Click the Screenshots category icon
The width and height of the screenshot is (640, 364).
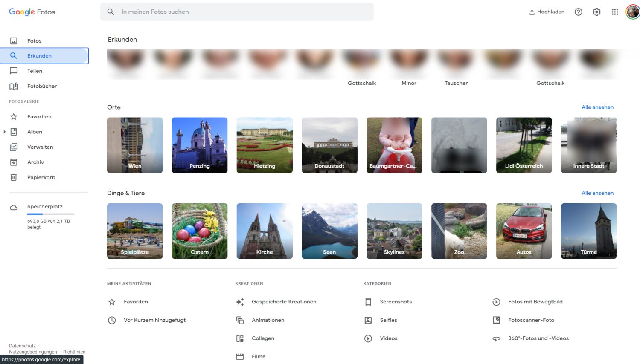coord(368,302)
